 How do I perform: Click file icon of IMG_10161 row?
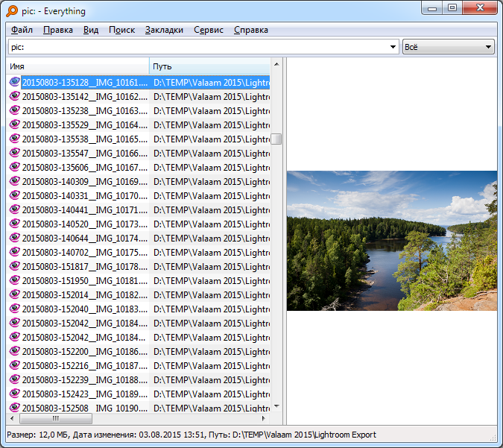tap(14, 82)
